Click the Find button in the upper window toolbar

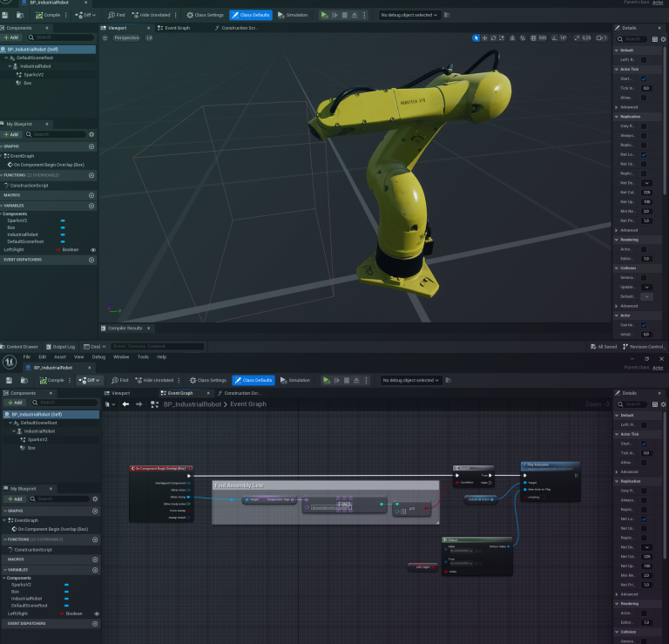point(117,15)
